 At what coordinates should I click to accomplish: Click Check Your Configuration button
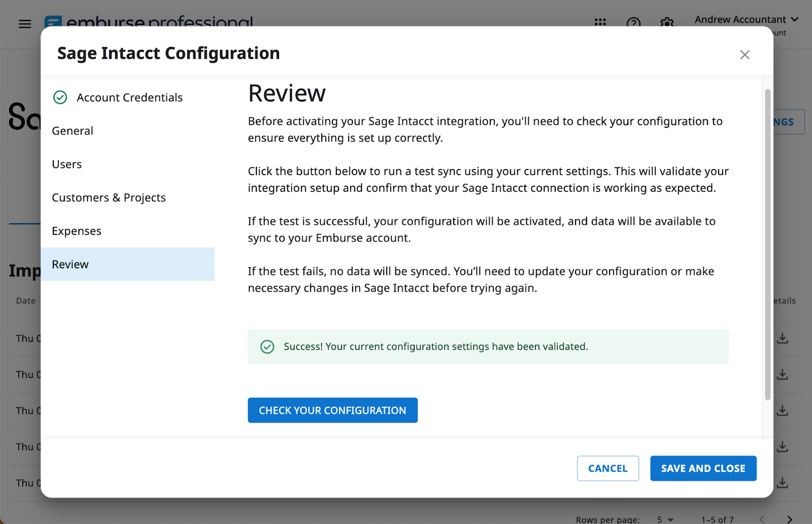tap(332, 410)
